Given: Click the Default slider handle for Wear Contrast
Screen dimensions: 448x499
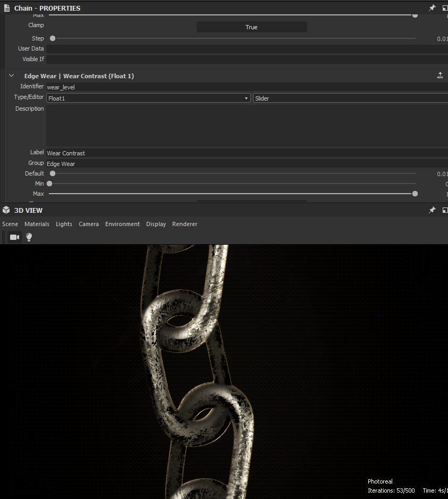Looking at the screenshot, I should pos(53,174).
